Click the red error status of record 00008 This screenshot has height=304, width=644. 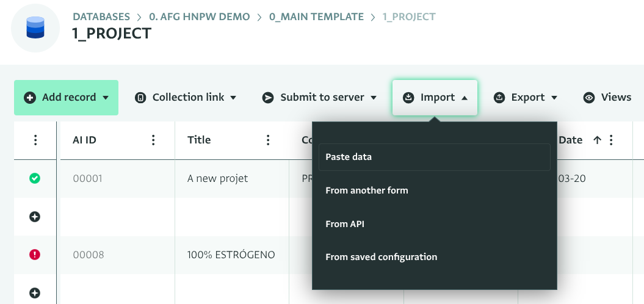pos(35,255)
